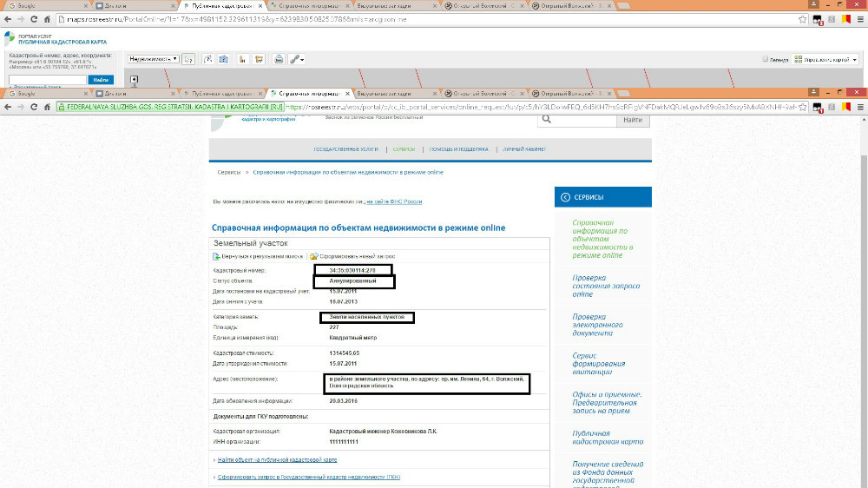868x488 pixels.
Task: Click the map zoom-in plus button
Action: tap(134, 80)
